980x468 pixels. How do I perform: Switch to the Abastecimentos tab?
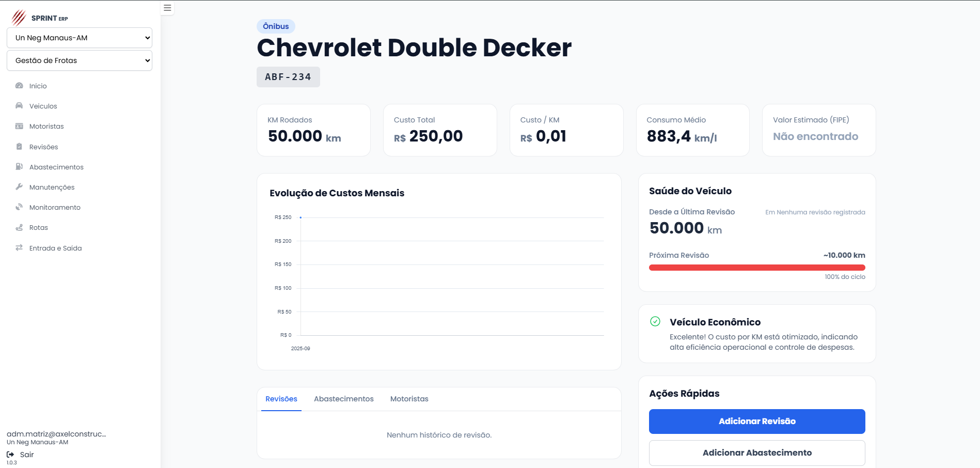click(x=343, y=399)
